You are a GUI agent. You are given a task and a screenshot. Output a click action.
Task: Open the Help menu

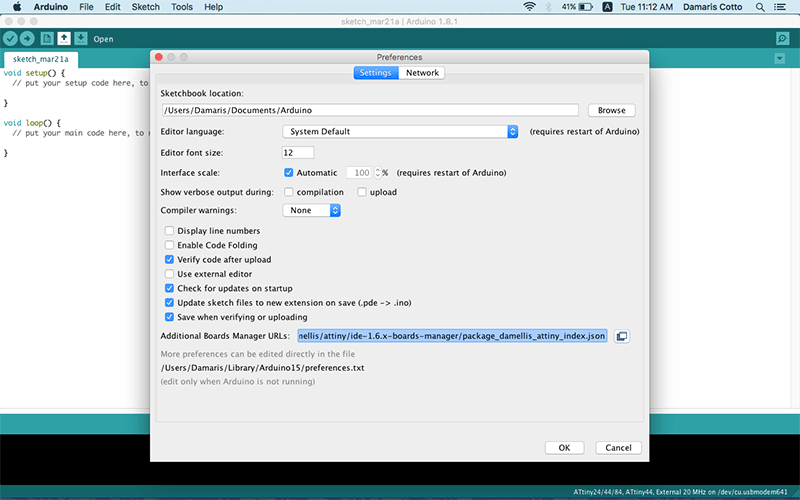tap(213, 7)
